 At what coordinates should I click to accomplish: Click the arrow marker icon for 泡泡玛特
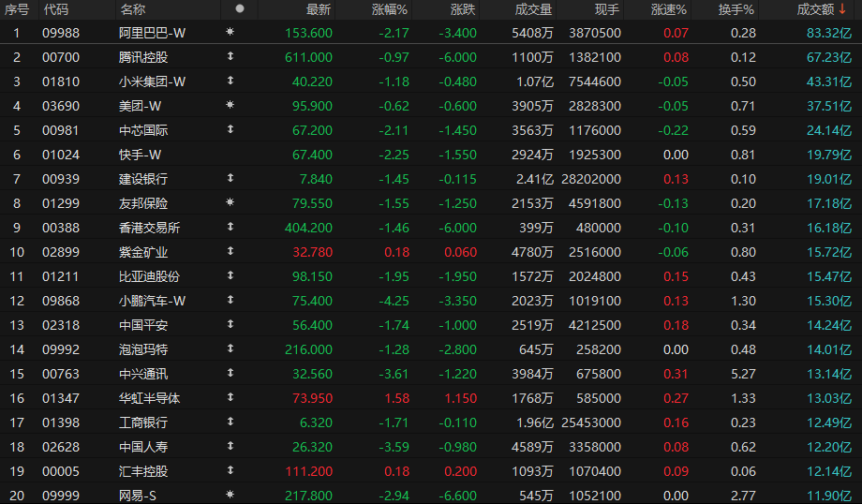[230, 348]
